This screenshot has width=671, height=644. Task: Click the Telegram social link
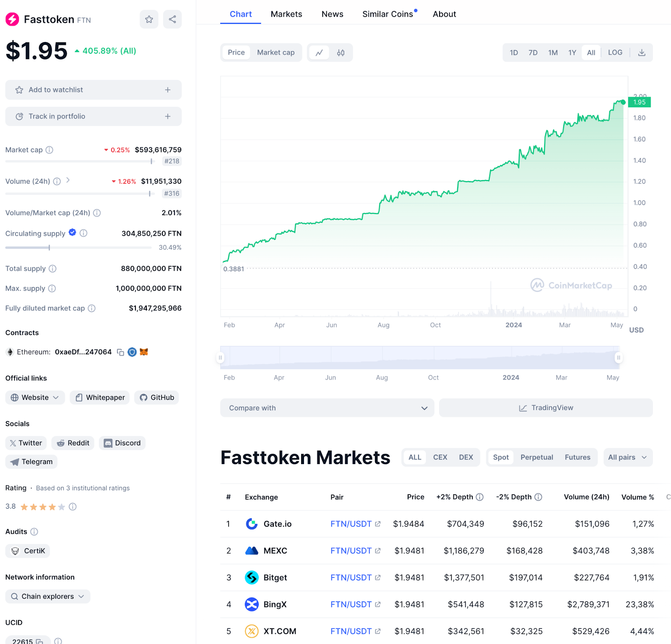pos(31,462)
